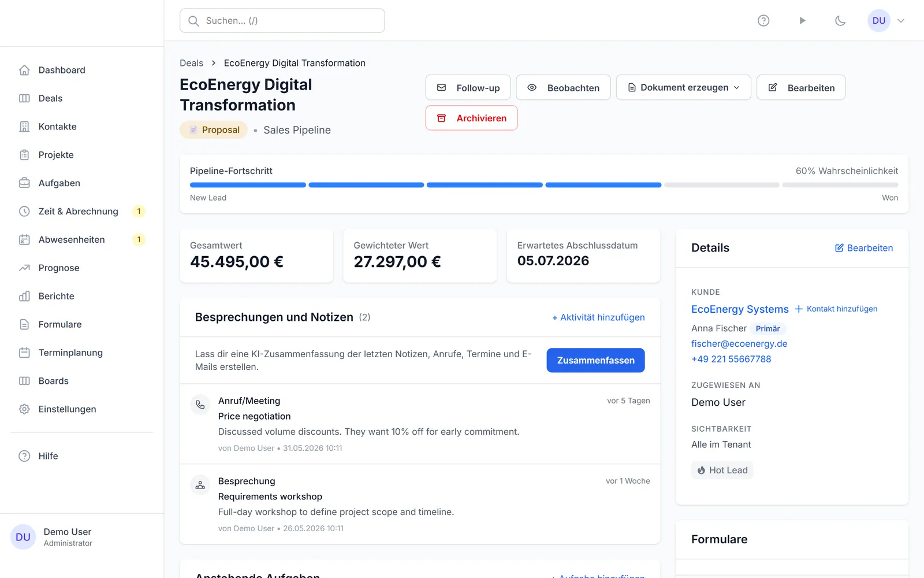Click the Follow-up button

[x=468, y=87]
